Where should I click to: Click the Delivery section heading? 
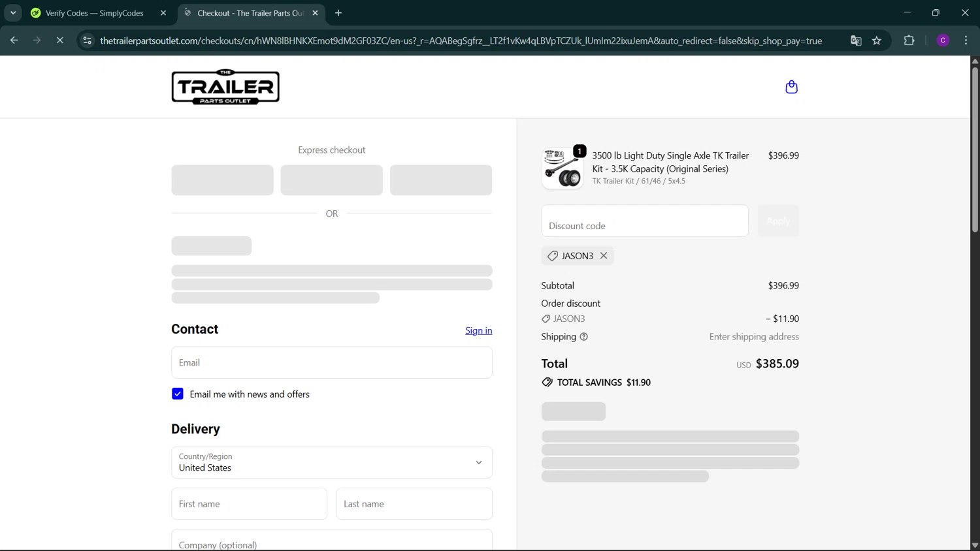[195, 429]
